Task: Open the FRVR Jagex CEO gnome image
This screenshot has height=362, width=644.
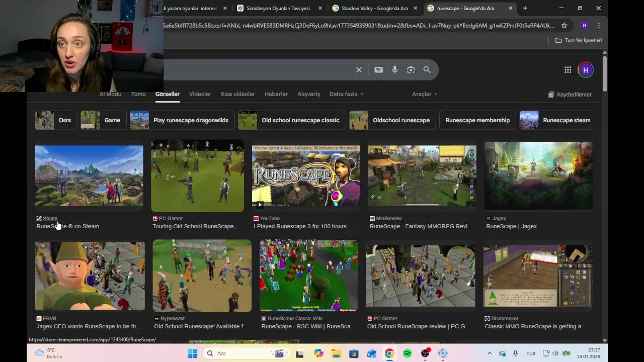Action: [90, 276]
